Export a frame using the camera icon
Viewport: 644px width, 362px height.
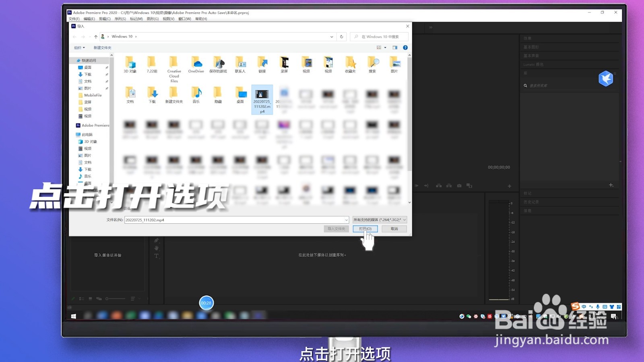(x=459, y=185)
